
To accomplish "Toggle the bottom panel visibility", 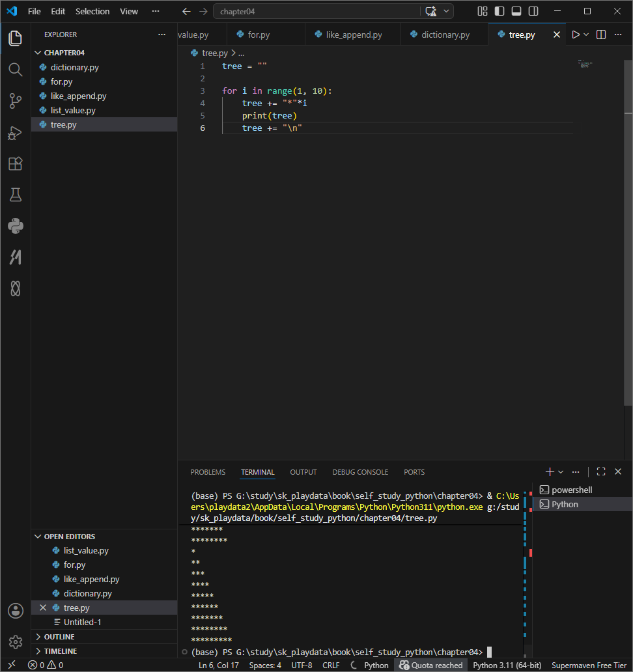I will coord(516,11).
